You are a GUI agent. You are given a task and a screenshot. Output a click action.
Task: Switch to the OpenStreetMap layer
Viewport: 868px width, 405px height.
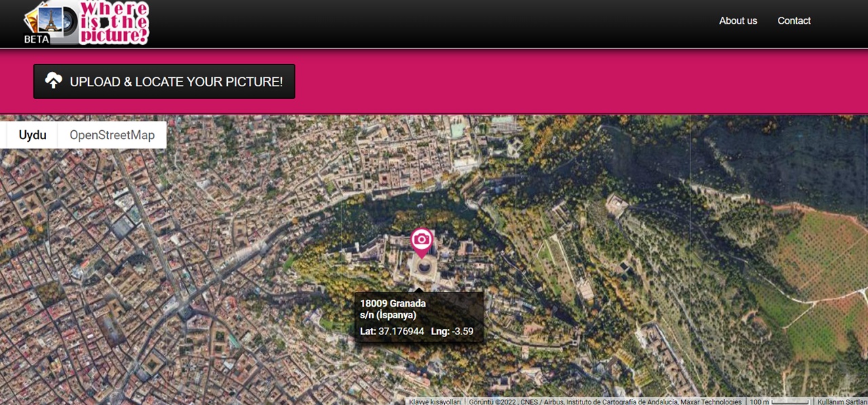tap(112, 135)
